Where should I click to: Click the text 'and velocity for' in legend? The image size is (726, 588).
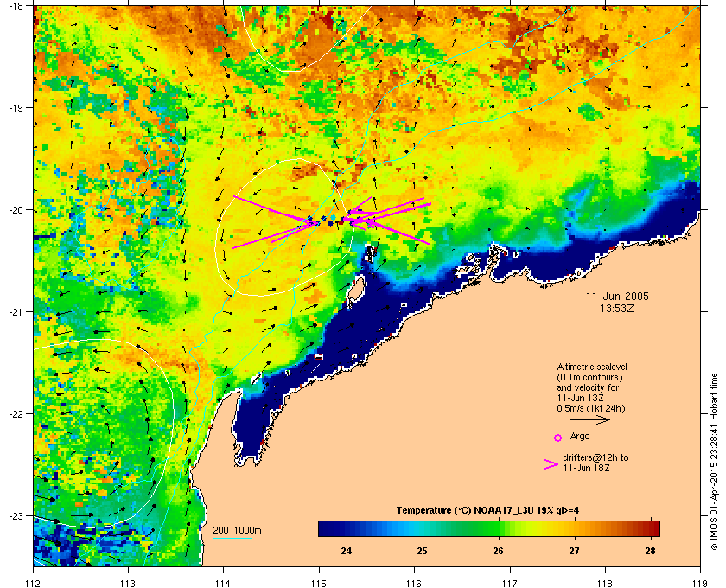[x=588, y=388]
